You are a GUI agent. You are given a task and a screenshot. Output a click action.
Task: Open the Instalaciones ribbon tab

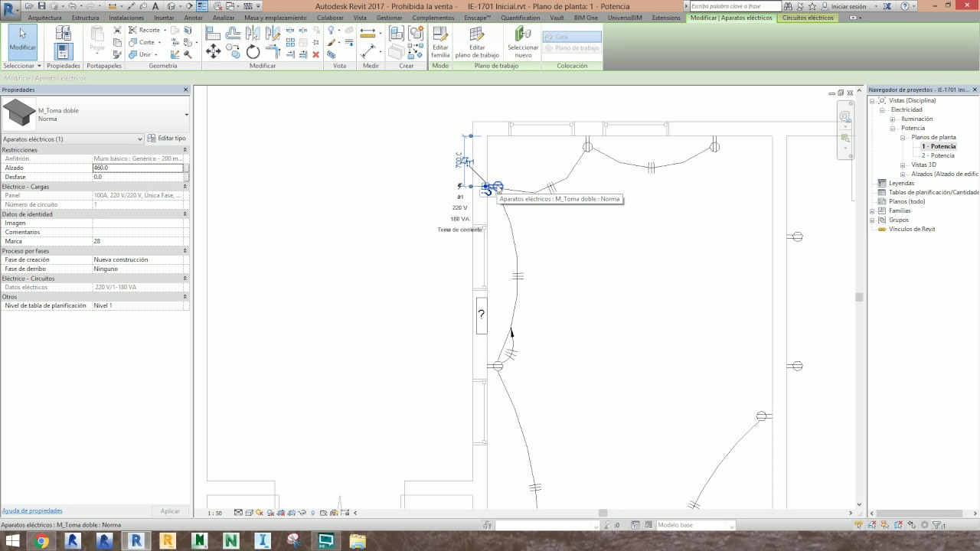(126, 18)
